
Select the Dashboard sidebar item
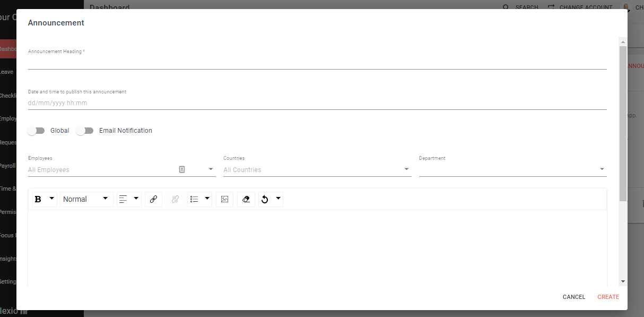[x=8, y=49]
